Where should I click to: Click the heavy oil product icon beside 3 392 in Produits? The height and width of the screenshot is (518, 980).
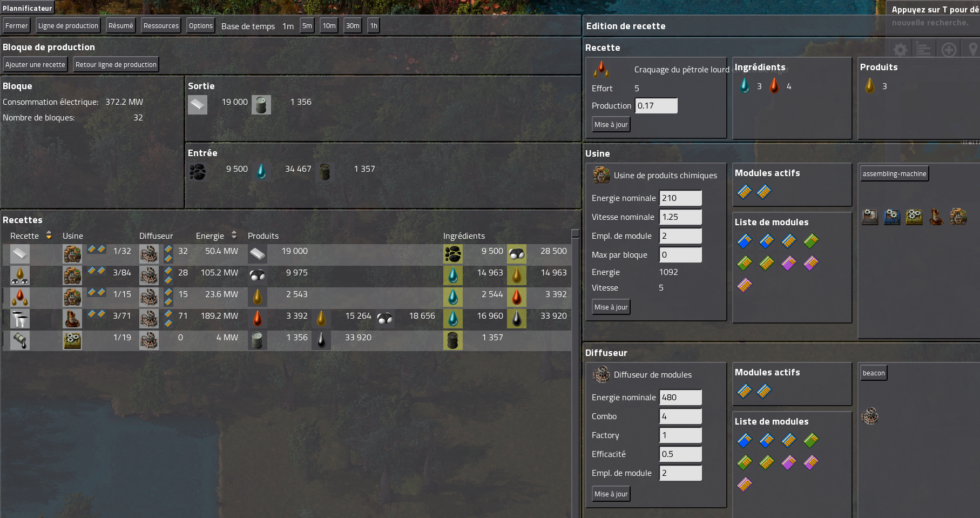click(x=258, y=319)
